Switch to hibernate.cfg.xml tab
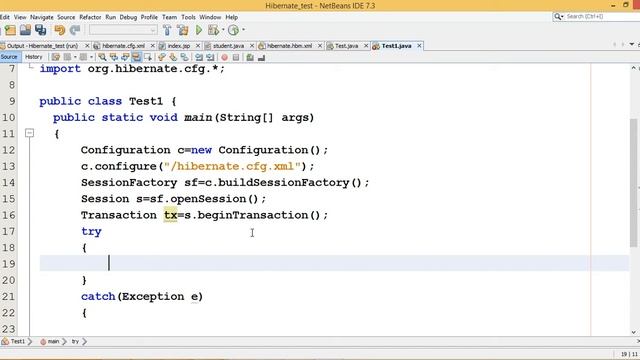 point(123,46)
